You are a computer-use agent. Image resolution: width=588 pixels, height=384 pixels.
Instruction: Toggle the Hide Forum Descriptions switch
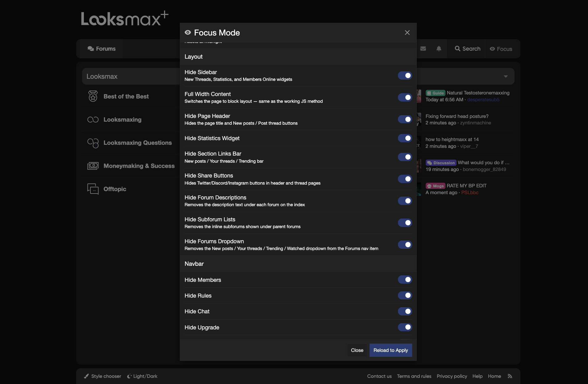[x=405, y=201]
